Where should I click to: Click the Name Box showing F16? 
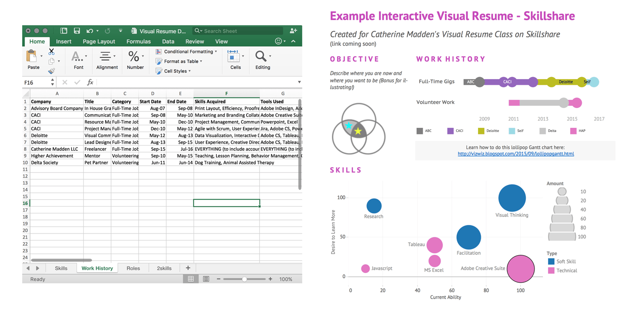click(x=36, y=83)
